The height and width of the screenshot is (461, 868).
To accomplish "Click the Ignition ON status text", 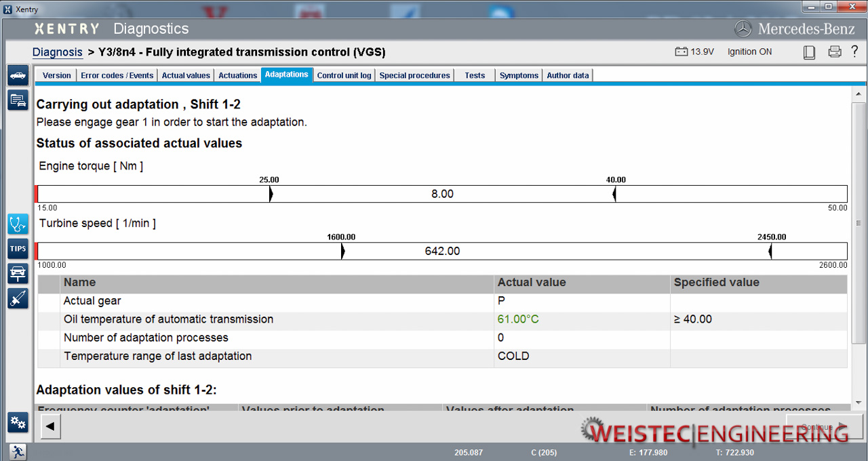I will [x=749, y=52].
